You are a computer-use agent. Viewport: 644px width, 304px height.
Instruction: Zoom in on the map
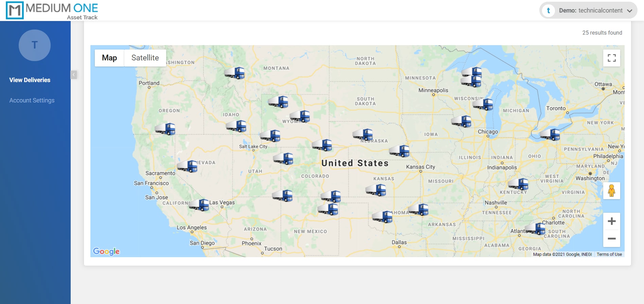(x=611, y=222)
